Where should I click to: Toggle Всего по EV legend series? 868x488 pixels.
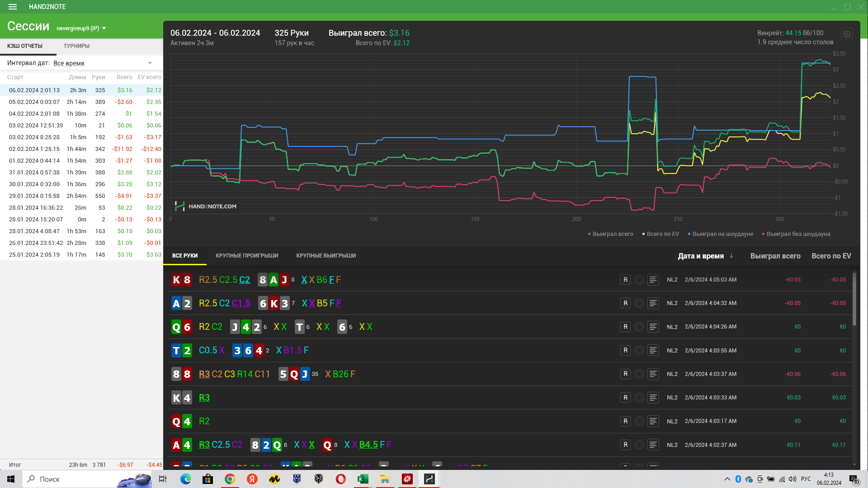[660, 234]
